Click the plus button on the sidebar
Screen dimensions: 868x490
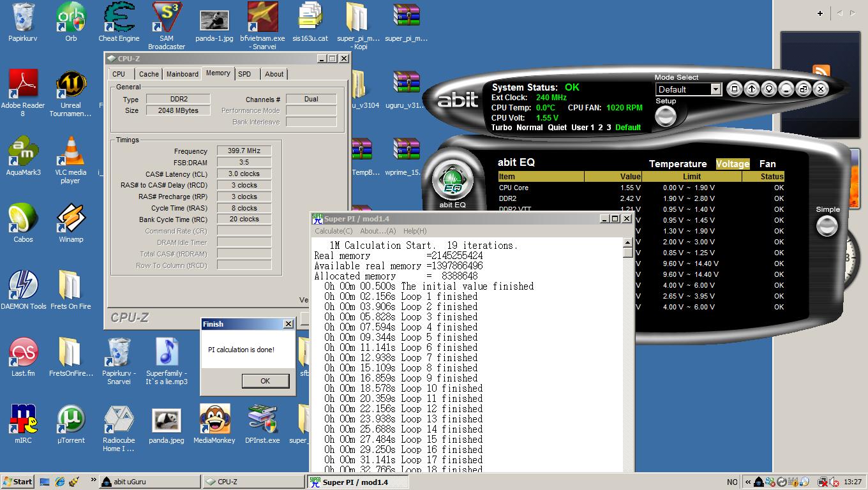(x=820, y=13)
